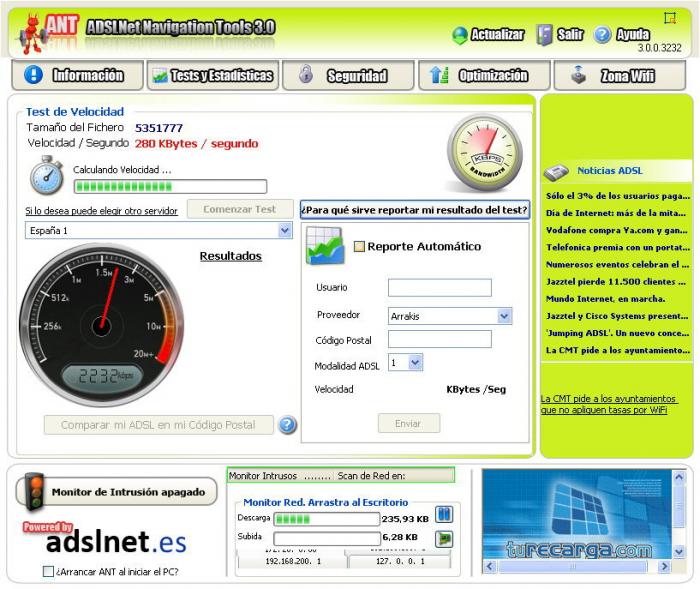
Task: Click the Actualizar globe icon
Action: coord(460,35)
